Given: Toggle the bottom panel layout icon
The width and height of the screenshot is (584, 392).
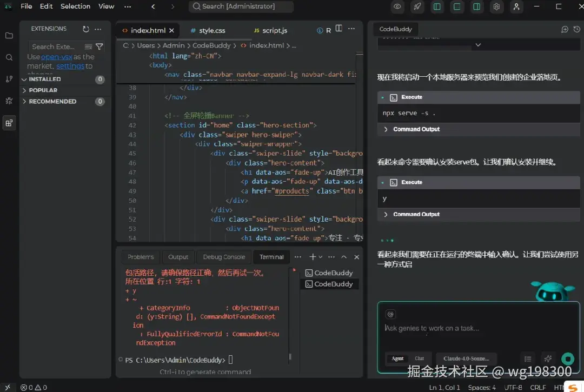Looking at the screenshot, I should [x=457, y=6].
